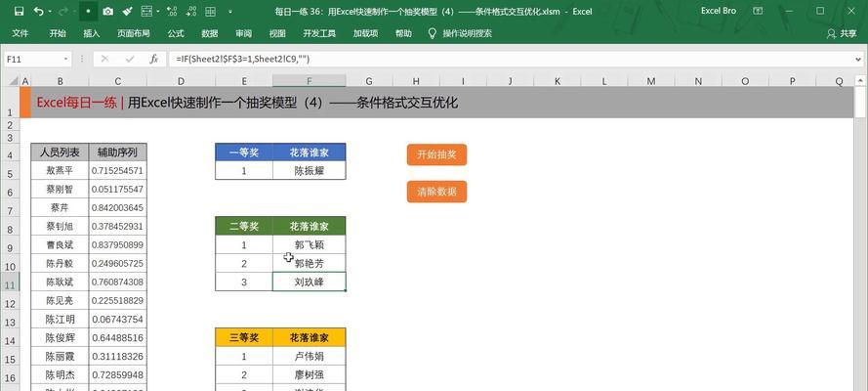Viewport: 868px width, 391px height.
Task: Click the greyed-out Redo arrow
Action: pyautogui.click(x=62, y=11)
